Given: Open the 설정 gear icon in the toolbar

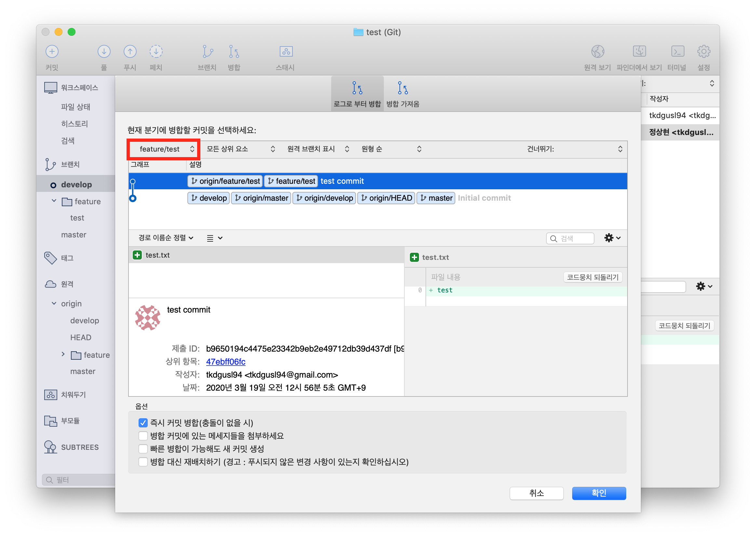Looking at the screenshot, I should pos(704,52).
